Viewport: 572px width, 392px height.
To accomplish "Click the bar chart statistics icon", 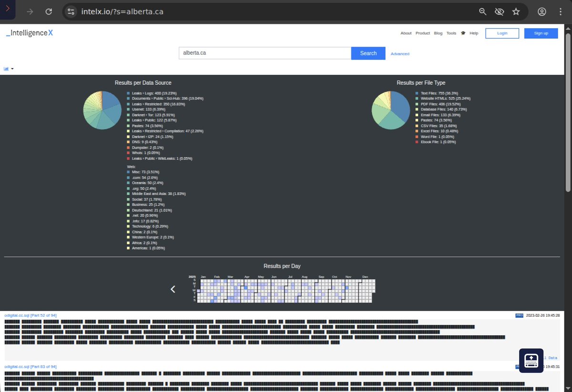I will [6, 69].
